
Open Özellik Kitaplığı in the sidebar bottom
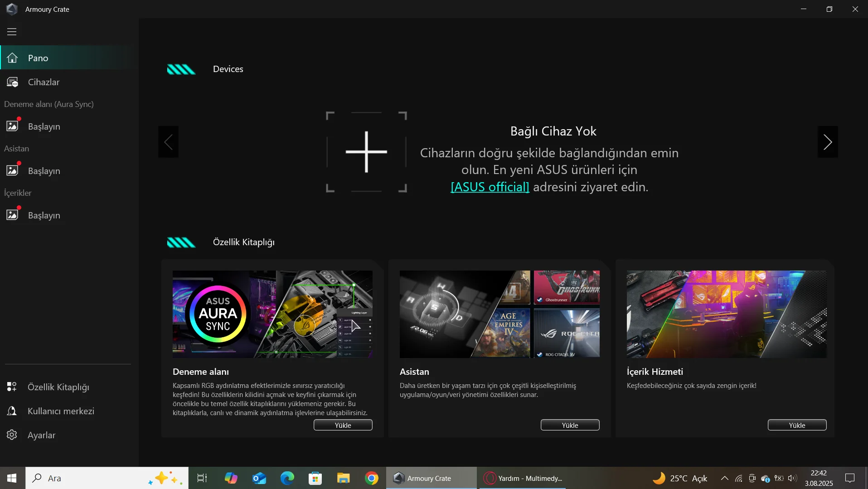tap(69, 387)
